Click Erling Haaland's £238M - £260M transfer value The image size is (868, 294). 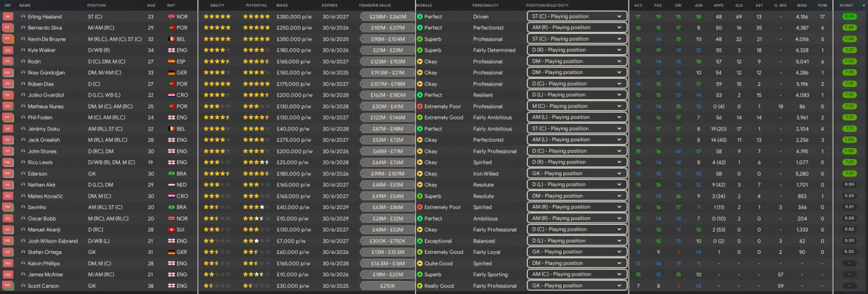387,16
